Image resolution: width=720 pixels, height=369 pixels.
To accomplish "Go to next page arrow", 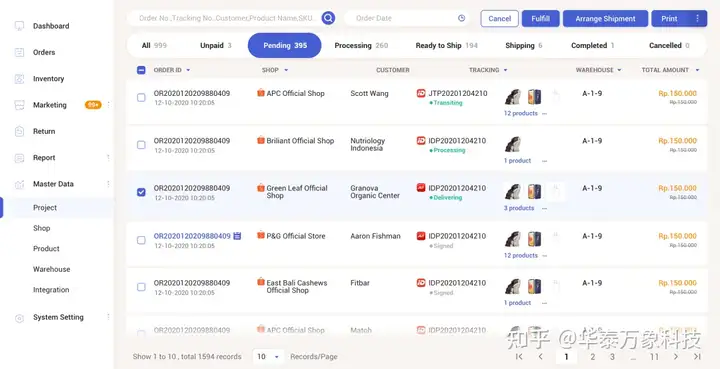I will [676, 357].
